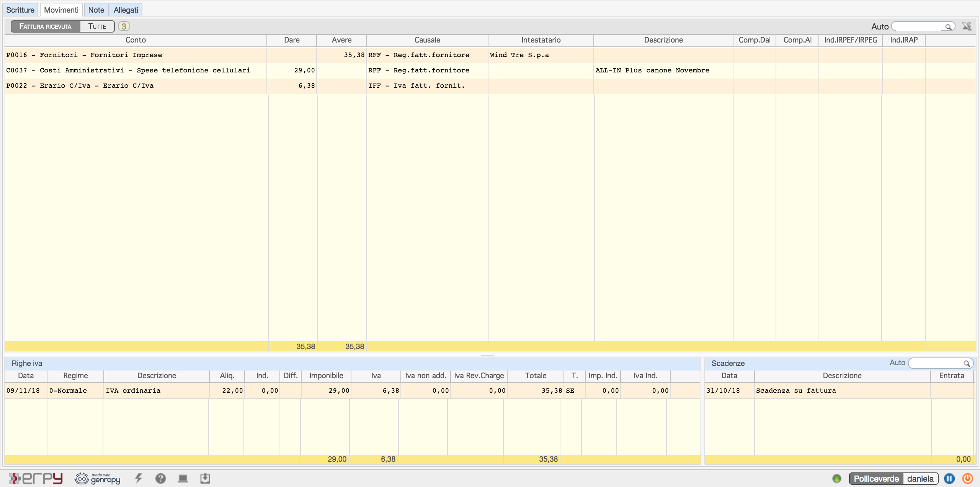Click the download arrow icon
This screenshot has height=487, width=980.
205,479
